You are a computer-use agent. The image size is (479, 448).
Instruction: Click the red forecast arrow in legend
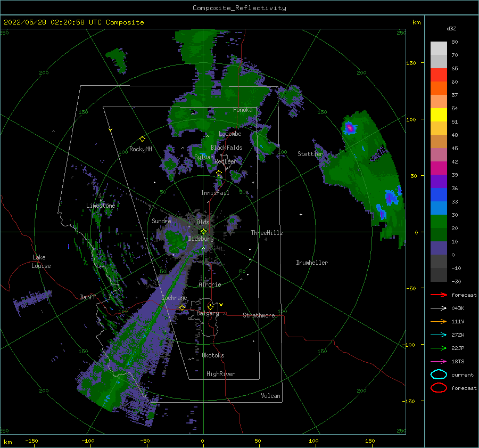pos(439,295)
